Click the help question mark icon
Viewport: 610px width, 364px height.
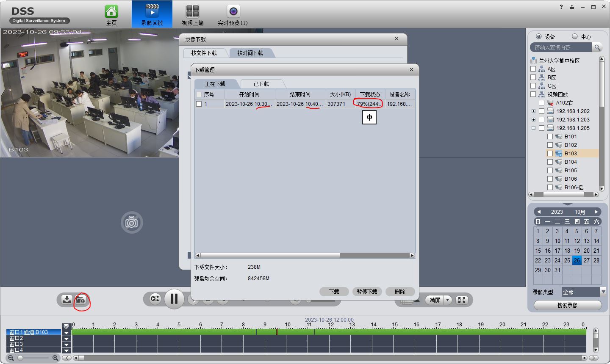point(561,7)
